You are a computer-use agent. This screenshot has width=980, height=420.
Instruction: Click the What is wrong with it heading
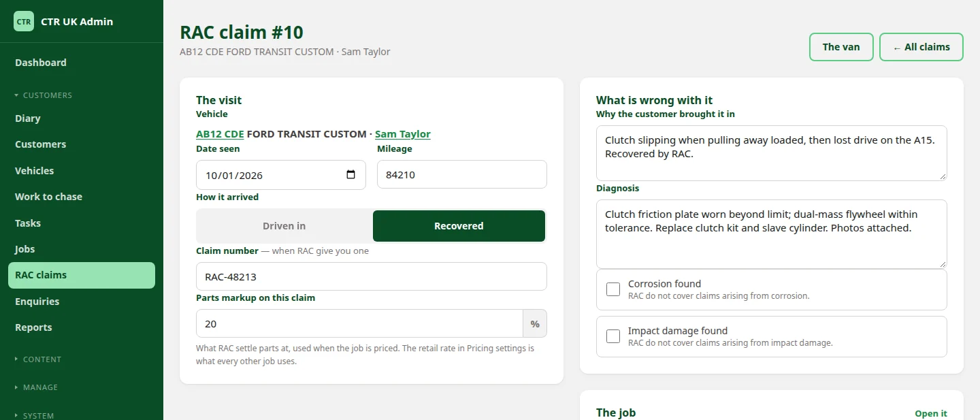[655, 100]
